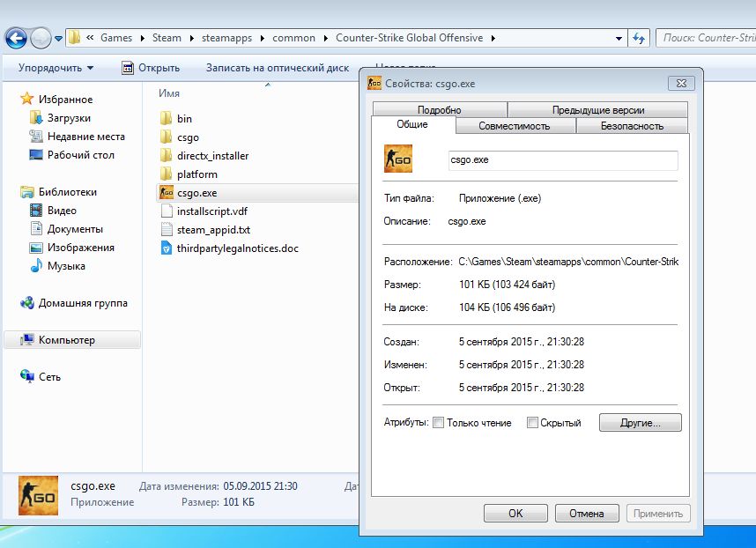Switch to Предыдущие версии tab
This screenshot has height=548, width=756.
pos(598,109)
